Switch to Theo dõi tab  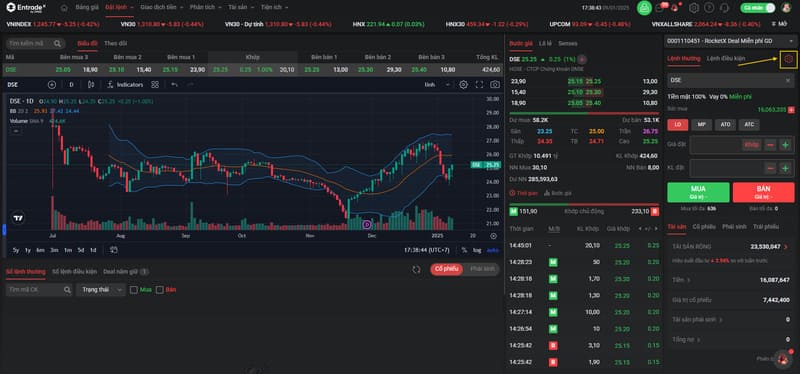[x=115, y=43]
